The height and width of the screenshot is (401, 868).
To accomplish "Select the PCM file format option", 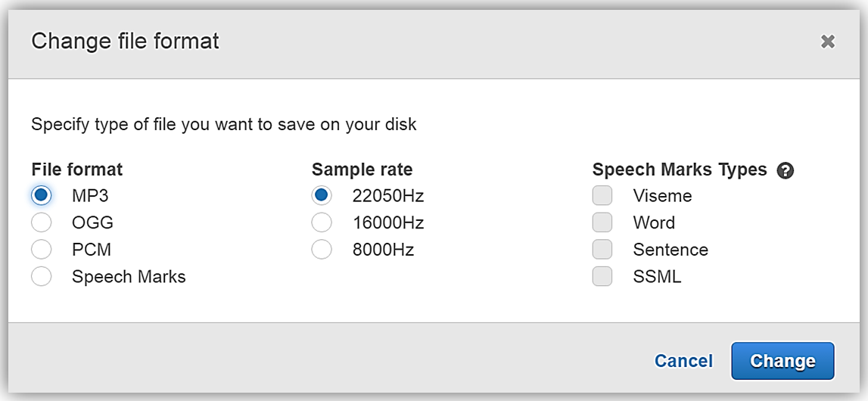I will click(42, 250).
